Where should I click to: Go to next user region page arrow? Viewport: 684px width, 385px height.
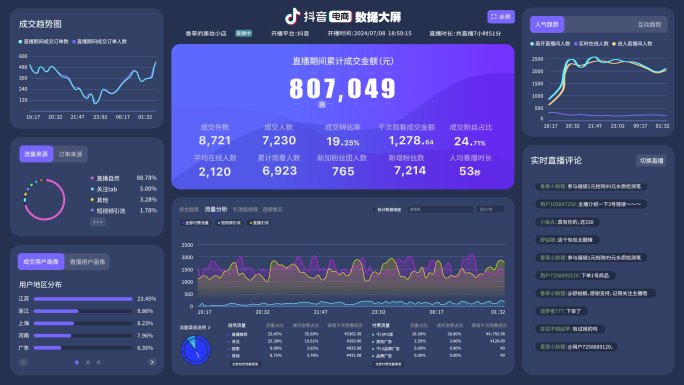pos(152,362)
